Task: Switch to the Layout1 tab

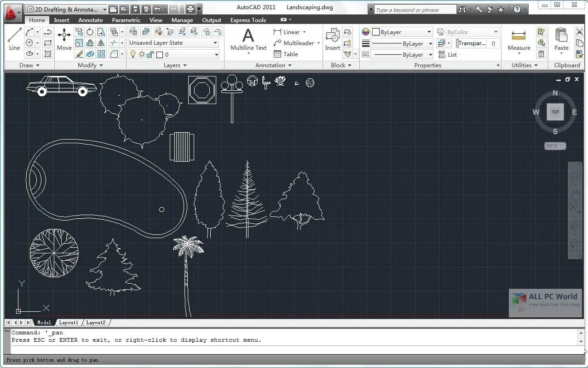Action: pyautogui.click(x=69, y=322)
